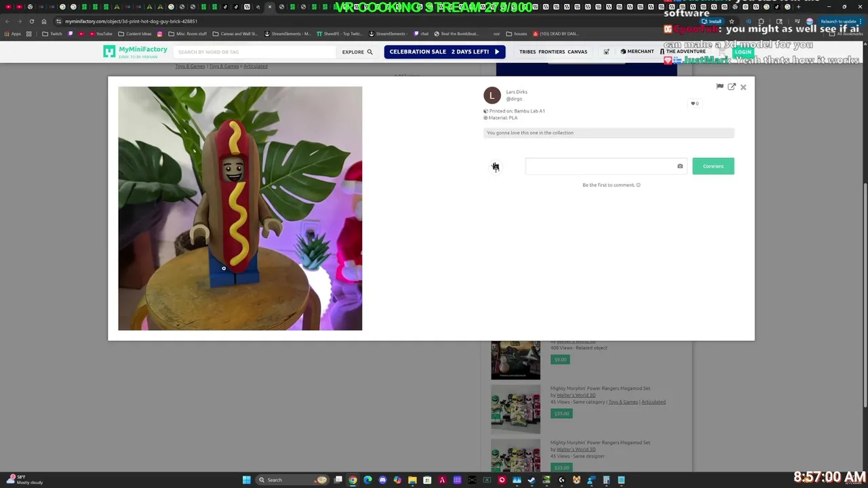Open the Twitch bookmark
Viewport: 868px width, 488px height.
coord(52,34)
